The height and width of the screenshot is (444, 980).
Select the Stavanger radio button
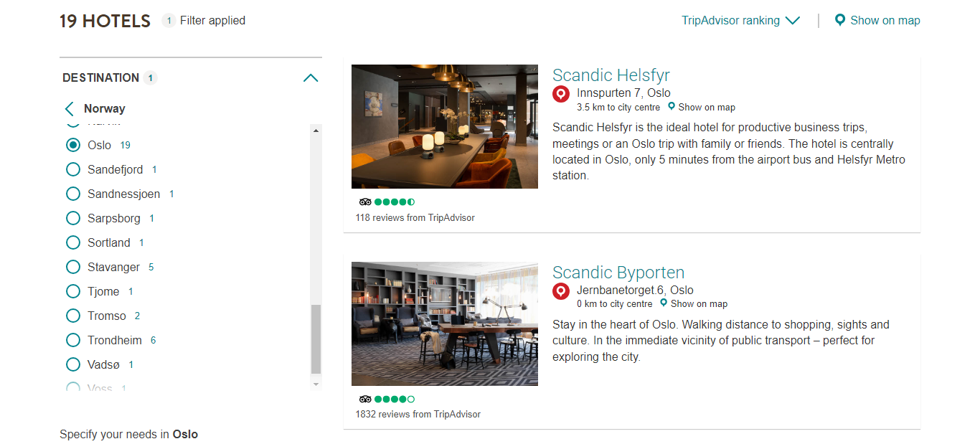click(72, 267)
